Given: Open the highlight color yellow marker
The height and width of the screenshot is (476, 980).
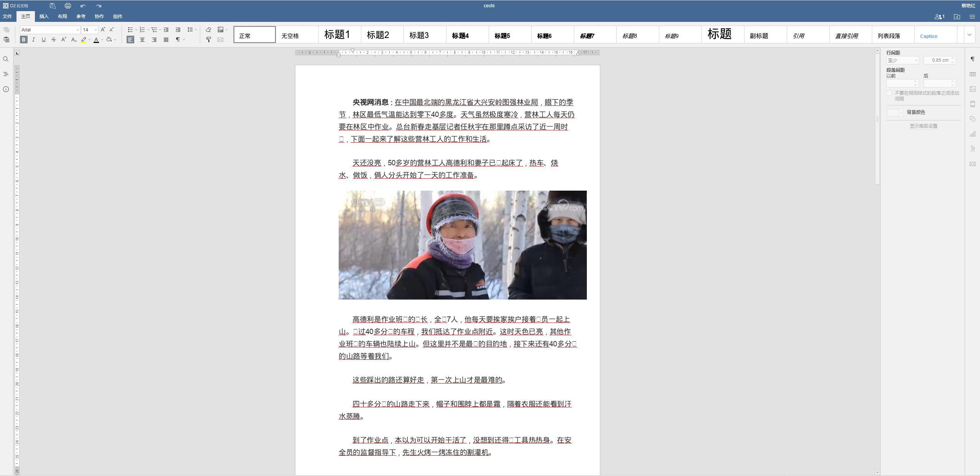Looking at the screenshot, I should [x=84, y=40].
